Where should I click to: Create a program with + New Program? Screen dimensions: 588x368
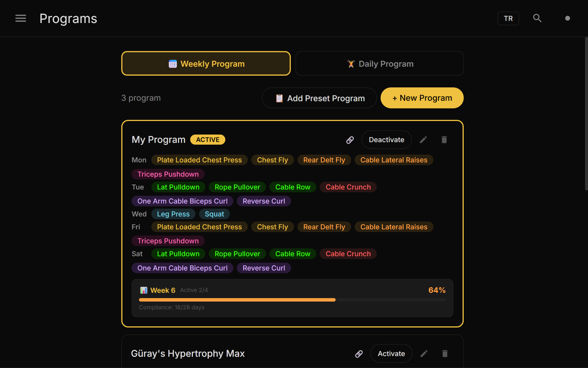click(x=422, y=98)
